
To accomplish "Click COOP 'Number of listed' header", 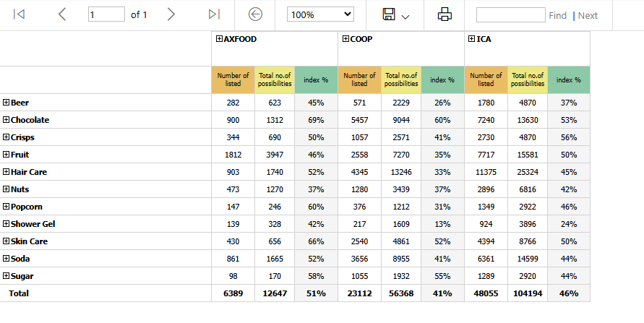I will click(x=359, y=79).
